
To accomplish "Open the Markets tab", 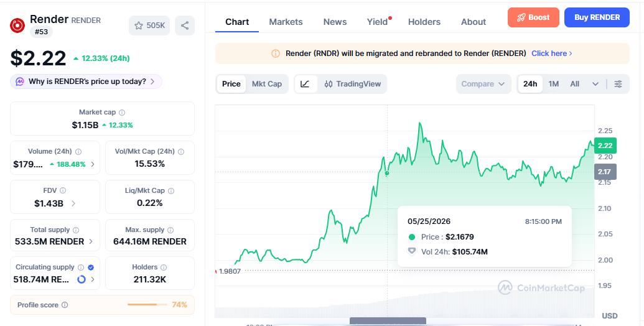I will pyautogui.click(x=286, y=22).
